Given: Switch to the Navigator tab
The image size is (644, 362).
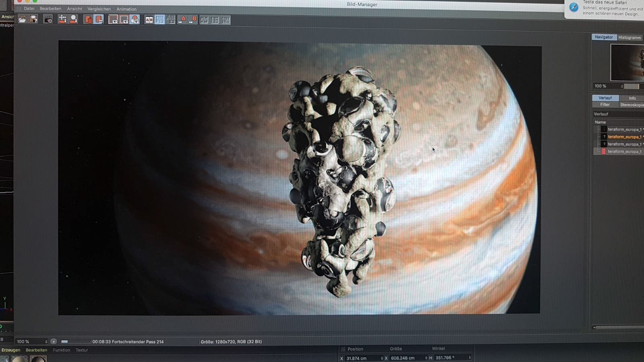Looking at the screenshot, I should pos(604,37).
